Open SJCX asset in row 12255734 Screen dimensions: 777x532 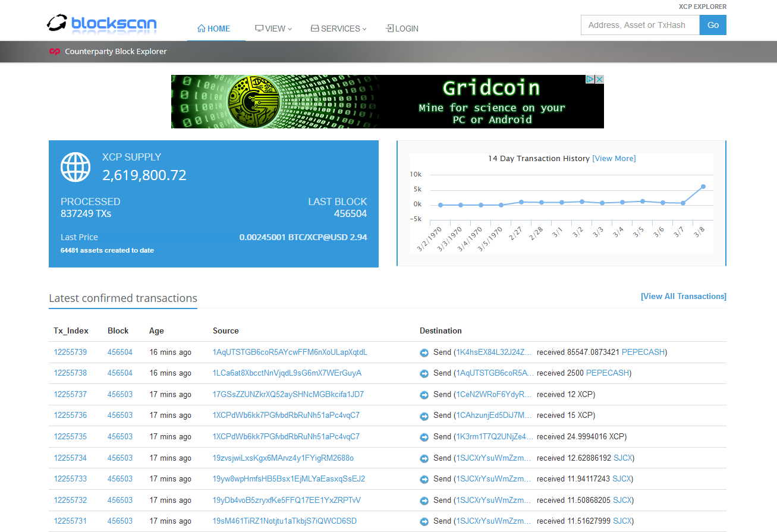pos(622,458)
